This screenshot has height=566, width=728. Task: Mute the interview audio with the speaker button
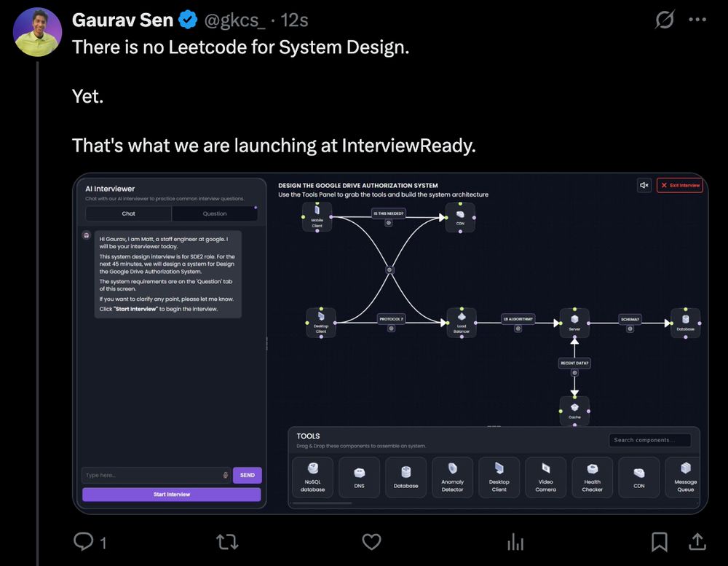[x=644, y=185]
